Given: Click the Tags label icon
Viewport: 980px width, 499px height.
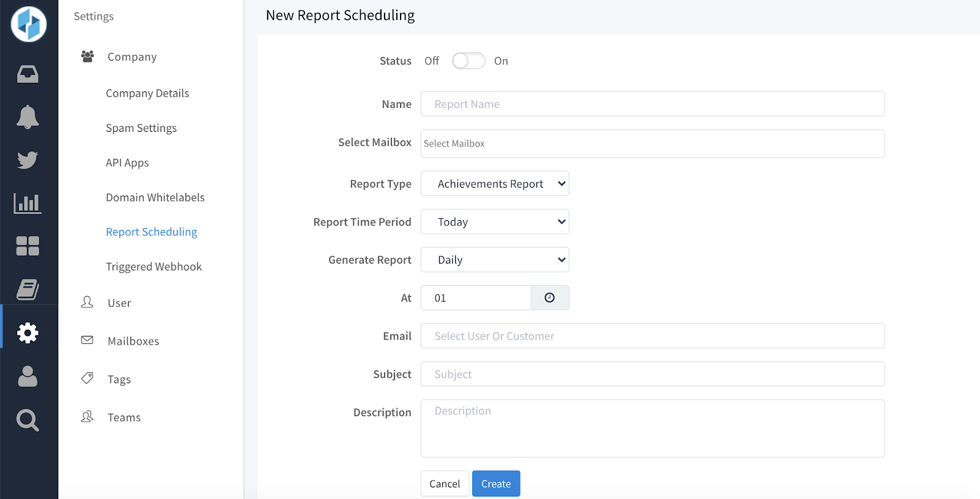Looking at the screenshot, I should tap(88, 378).
